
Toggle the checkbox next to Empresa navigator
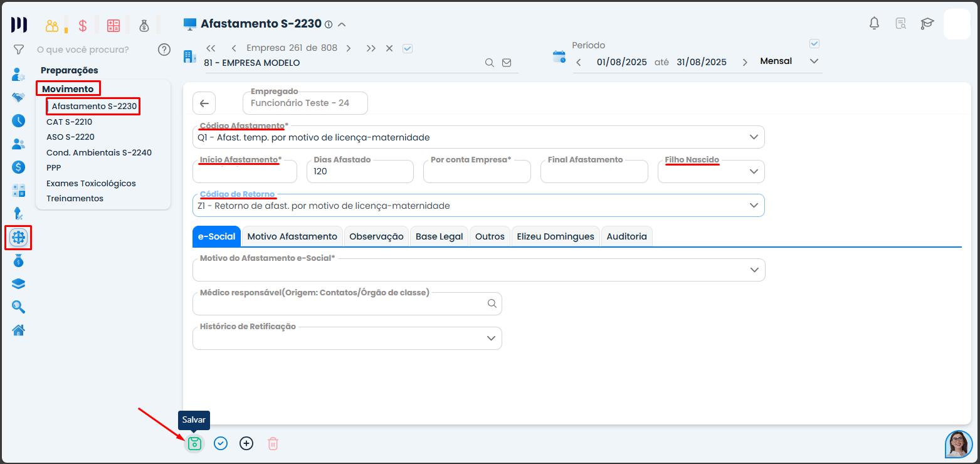(408, 48)
